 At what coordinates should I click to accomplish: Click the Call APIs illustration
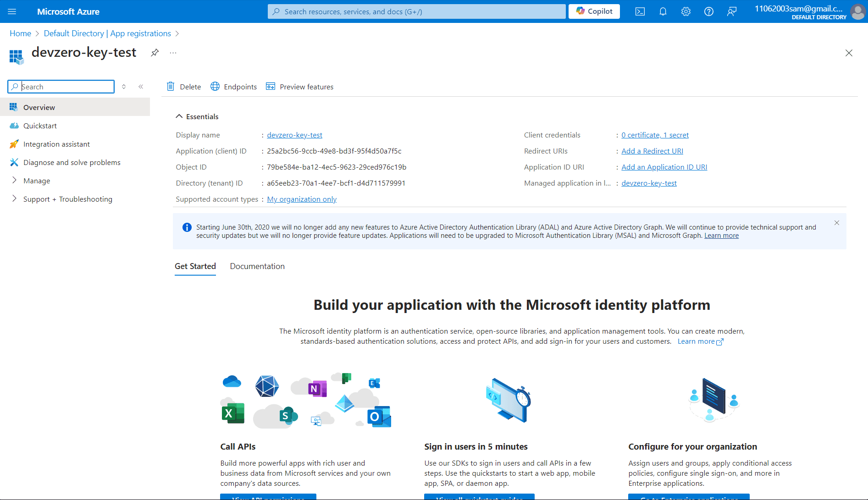[x=306, y=400]
